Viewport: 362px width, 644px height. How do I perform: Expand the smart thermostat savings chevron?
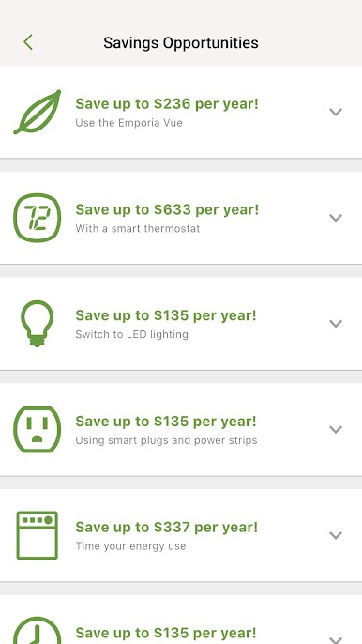click(x=336, y=218)
